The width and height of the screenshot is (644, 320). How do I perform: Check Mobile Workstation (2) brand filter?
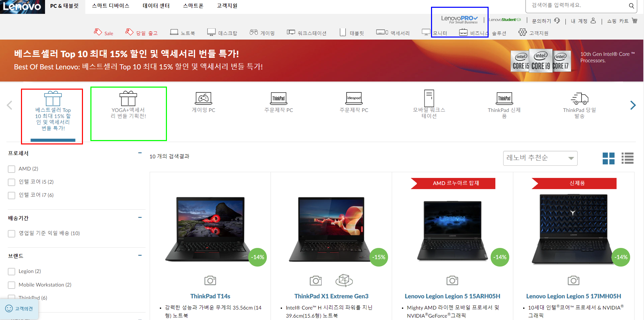[x=12, y=285]
